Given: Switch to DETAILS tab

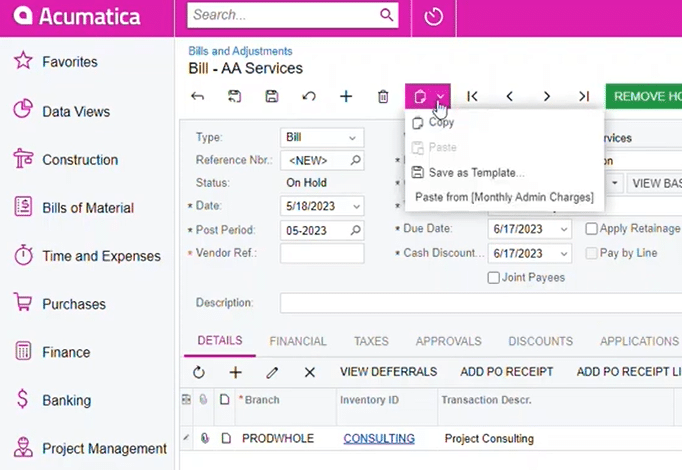Looking at the screenshot, I should [220, 340].
